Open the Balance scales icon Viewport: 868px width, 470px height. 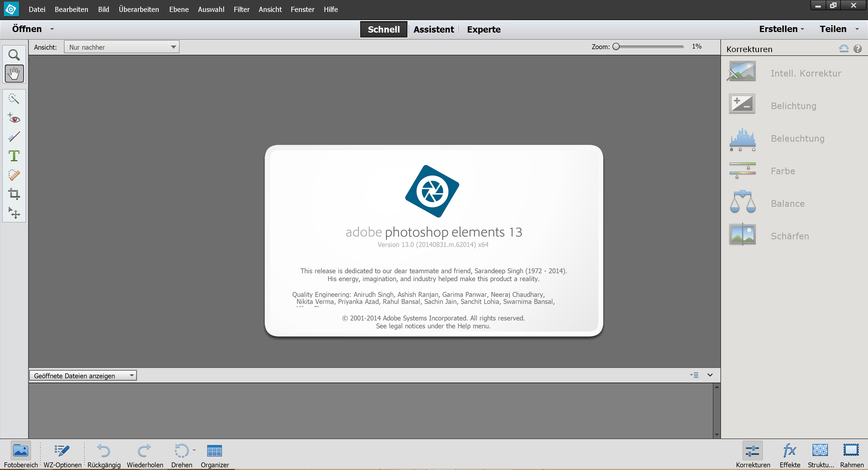[x=743, y=202]
